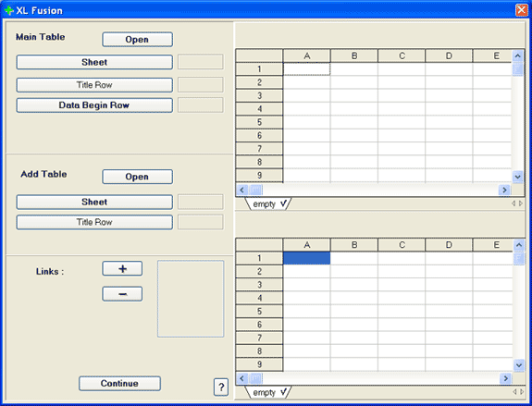Screen dimensions: 532x406
Task: Click the lower grid scroll up arrow
Action: tap(519, 244)
